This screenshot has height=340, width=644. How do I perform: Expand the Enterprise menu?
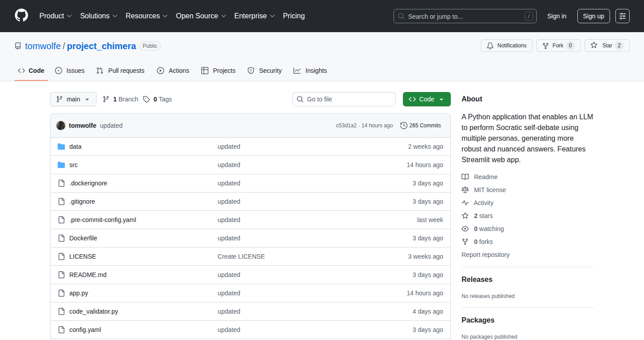(254, 16)
